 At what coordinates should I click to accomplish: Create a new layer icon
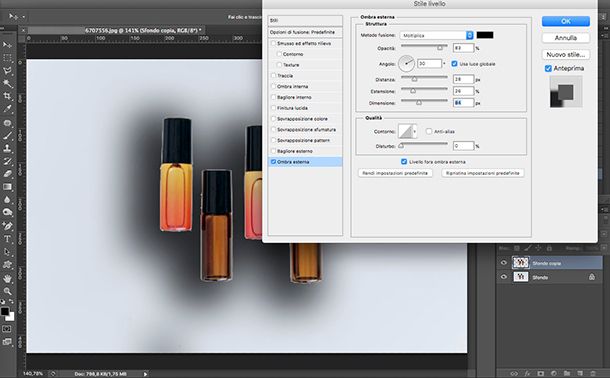pyautogui.click(x=580, y=374)
